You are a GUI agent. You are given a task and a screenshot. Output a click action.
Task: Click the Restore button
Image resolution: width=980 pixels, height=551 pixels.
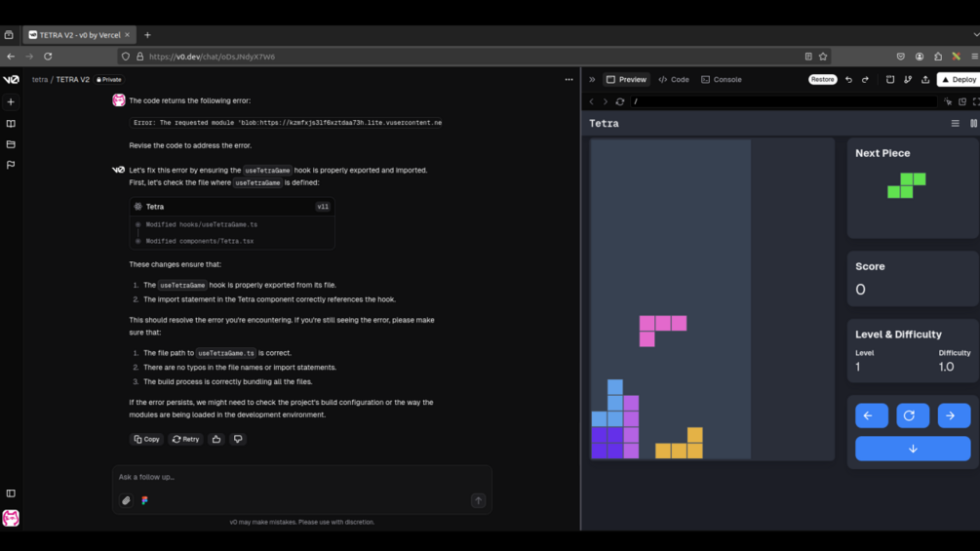tap(822, 79)
